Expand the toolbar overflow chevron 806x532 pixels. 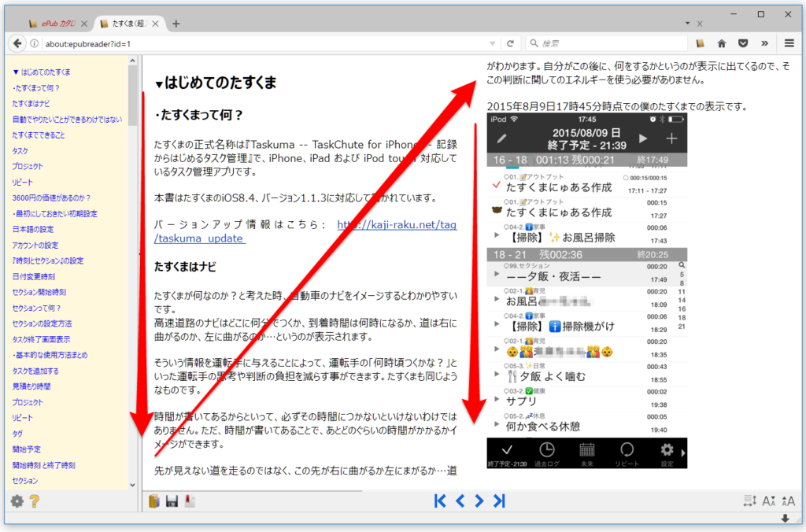tap(764, 43)
